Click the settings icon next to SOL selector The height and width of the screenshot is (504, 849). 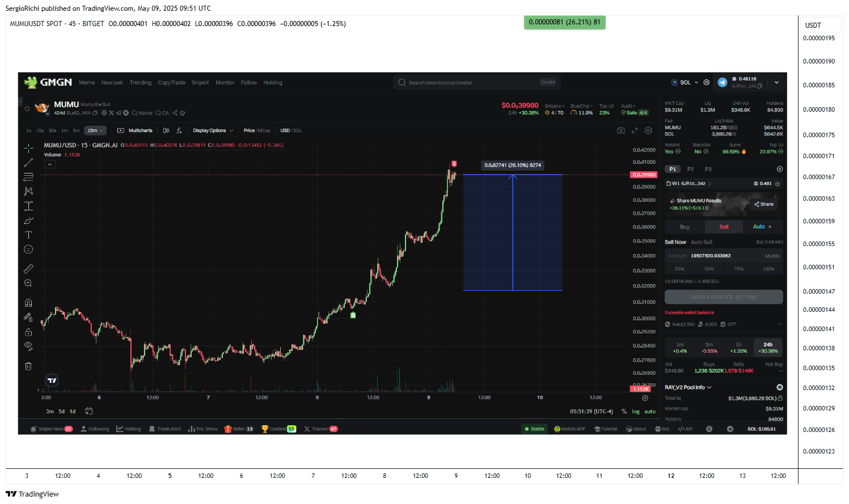[x=707, y=82]
